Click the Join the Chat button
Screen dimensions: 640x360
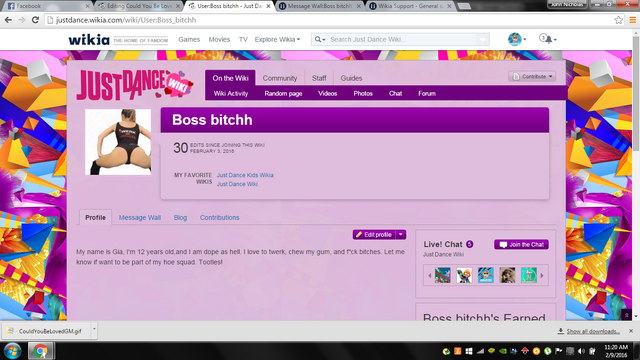tap(521, 244)
